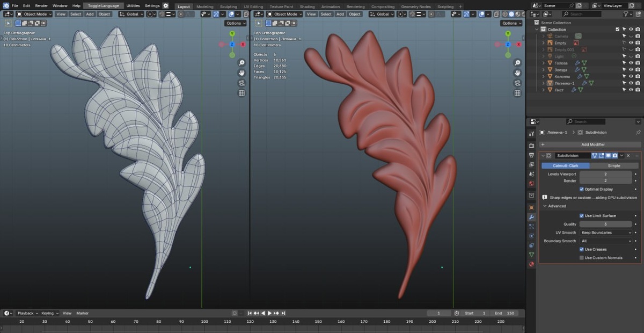Open the UV Smooth dropdown
This screenshot has width=644, height=333.
(x=606, y=233)
